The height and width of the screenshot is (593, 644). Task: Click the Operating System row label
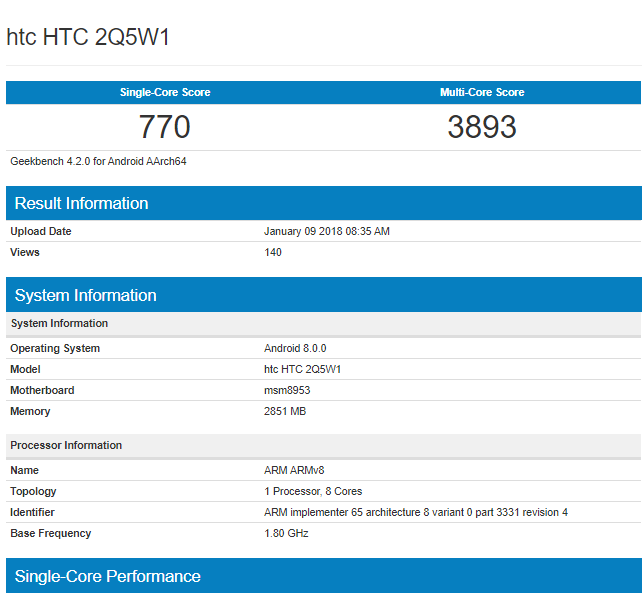click(x=55, y=348)
